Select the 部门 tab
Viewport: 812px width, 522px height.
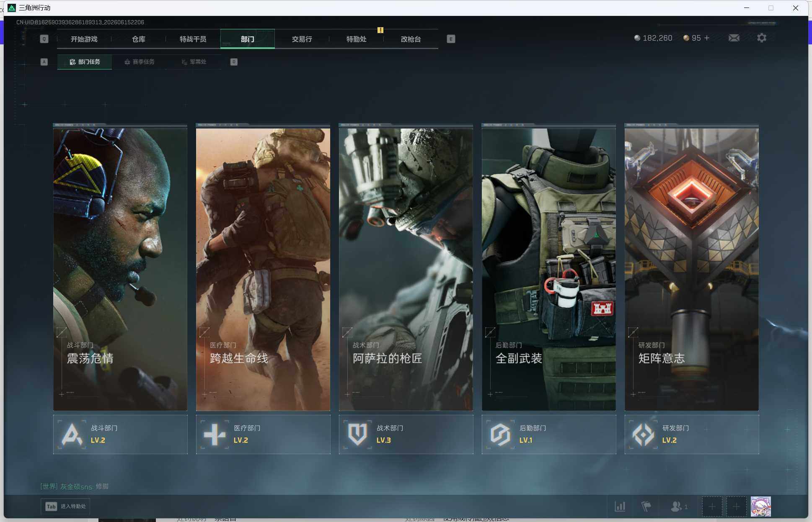pyautogui.click(x=247, y=39)
